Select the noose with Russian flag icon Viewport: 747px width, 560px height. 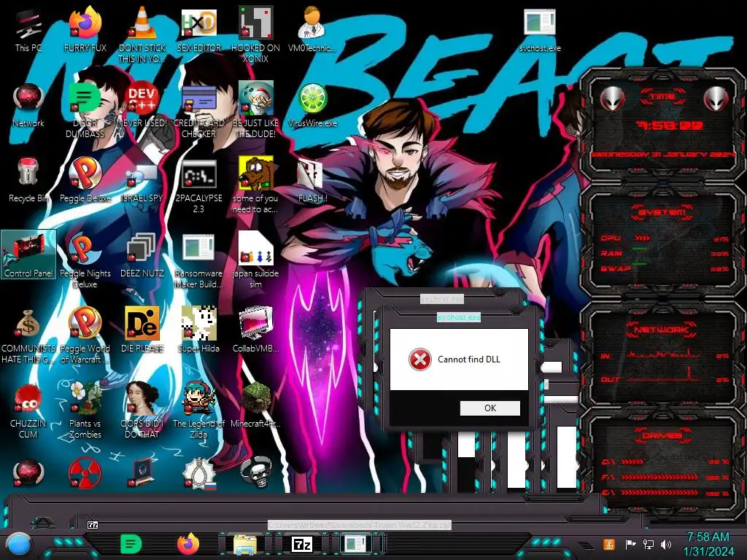(198, 473)
